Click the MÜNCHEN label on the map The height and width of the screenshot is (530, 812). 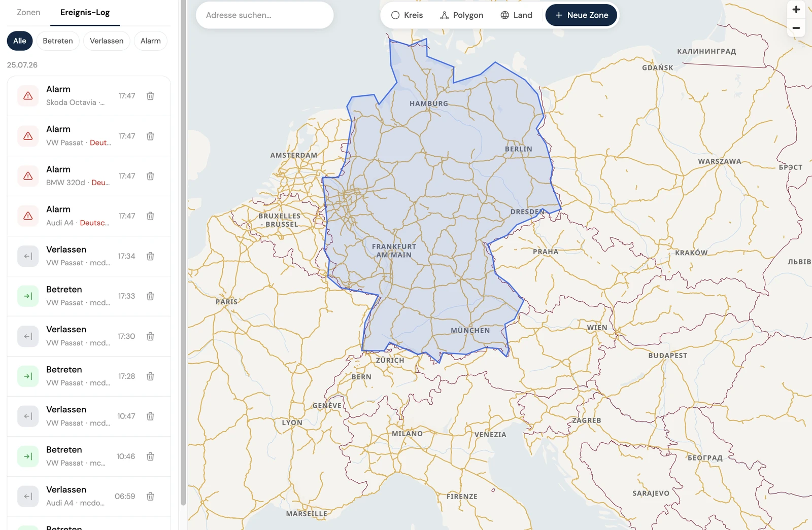(x=470, y=330)
